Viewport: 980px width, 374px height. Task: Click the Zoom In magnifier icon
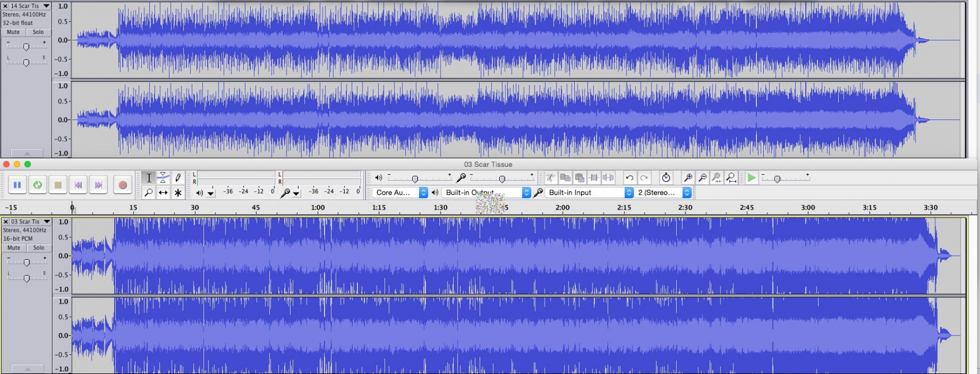point(688,178)
